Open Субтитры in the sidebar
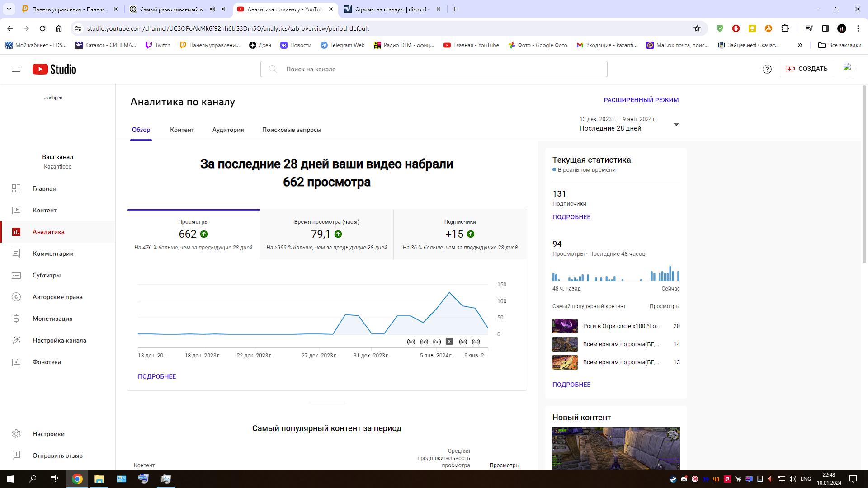Viewport: 868px width, 488px height. coord(57,275)
